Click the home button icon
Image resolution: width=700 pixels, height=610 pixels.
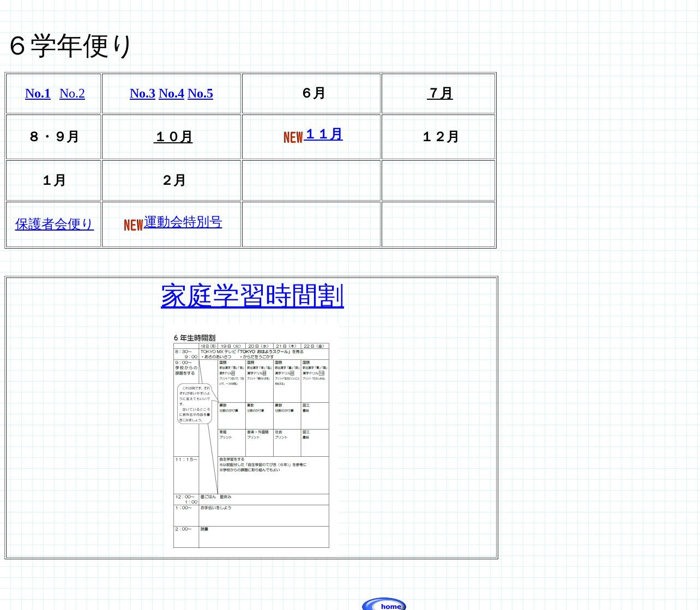pos(384,604)
